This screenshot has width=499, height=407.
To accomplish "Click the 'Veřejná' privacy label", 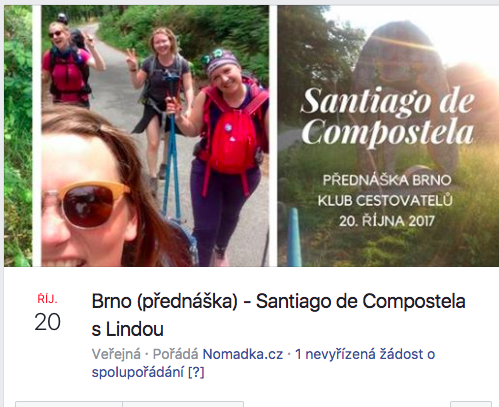I will [x=116, y=354].
